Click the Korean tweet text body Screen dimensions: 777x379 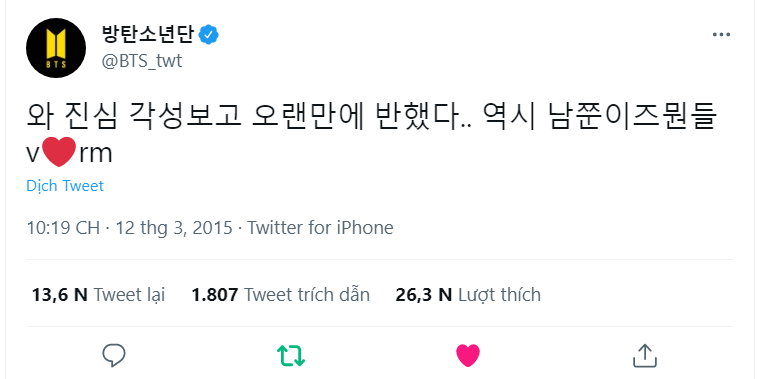[372, 135]
